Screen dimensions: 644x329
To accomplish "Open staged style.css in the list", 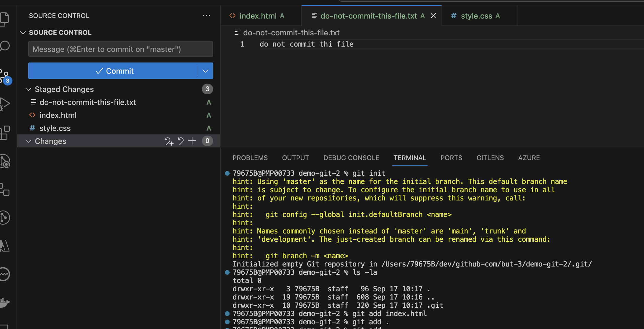I will 118,128.
